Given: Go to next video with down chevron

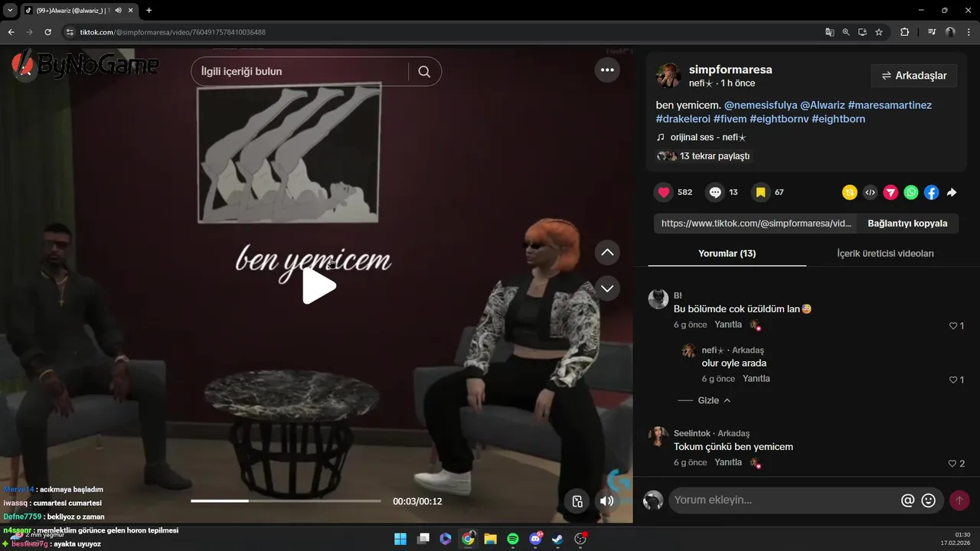Looking at the screenshot, I should pos(607,289).
